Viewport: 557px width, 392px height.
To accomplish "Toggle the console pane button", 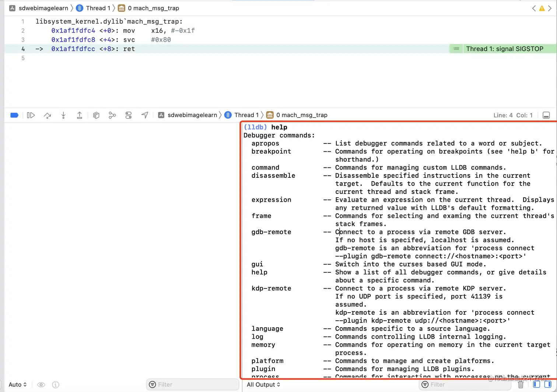I will click(548, 384).
